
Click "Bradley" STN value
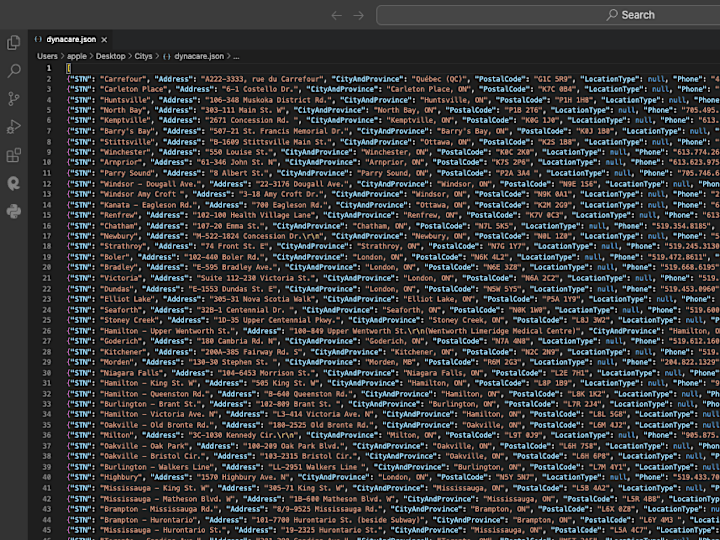[x=119, y=267]
